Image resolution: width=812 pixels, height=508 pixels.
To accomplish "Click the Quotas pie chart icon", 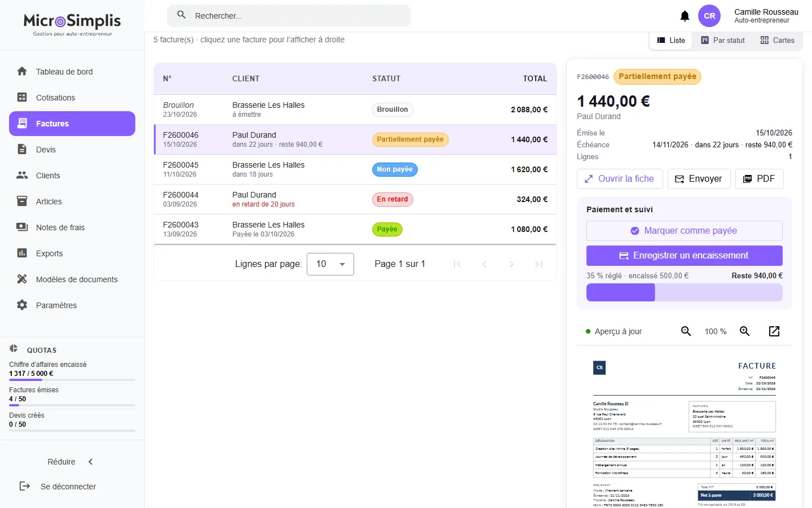I will [14, 349].
